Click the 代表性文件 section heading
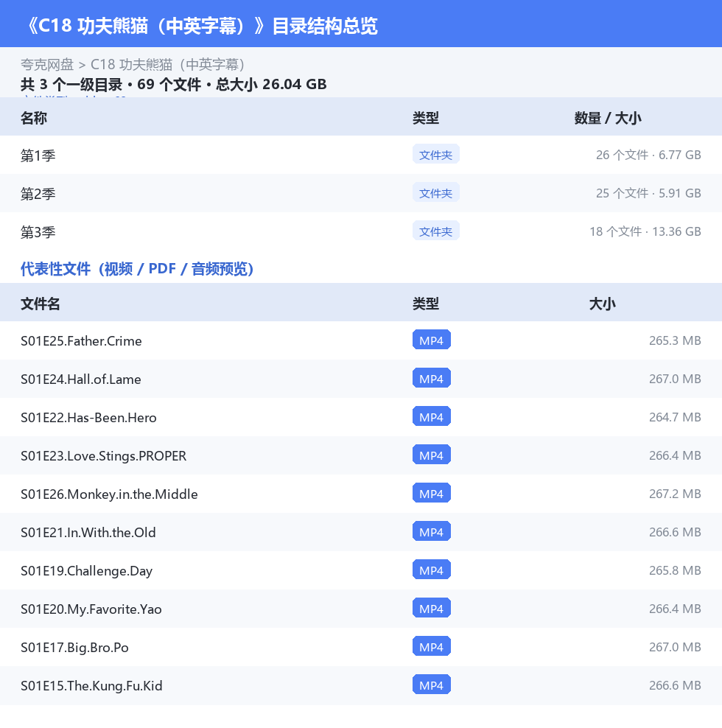 137,269
